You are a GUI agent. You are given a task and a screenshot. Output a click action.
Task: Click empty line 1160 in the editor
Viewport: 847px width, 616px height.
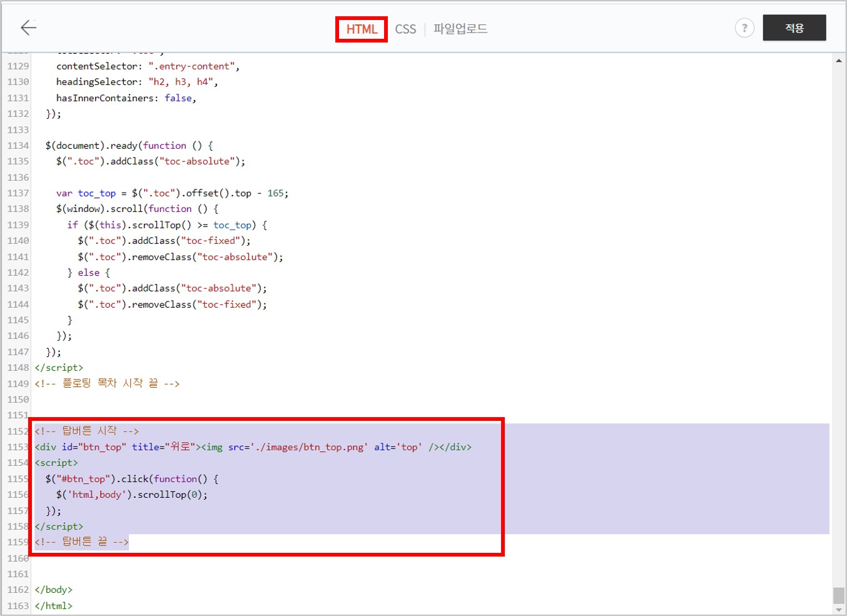(x=432, y=558)
